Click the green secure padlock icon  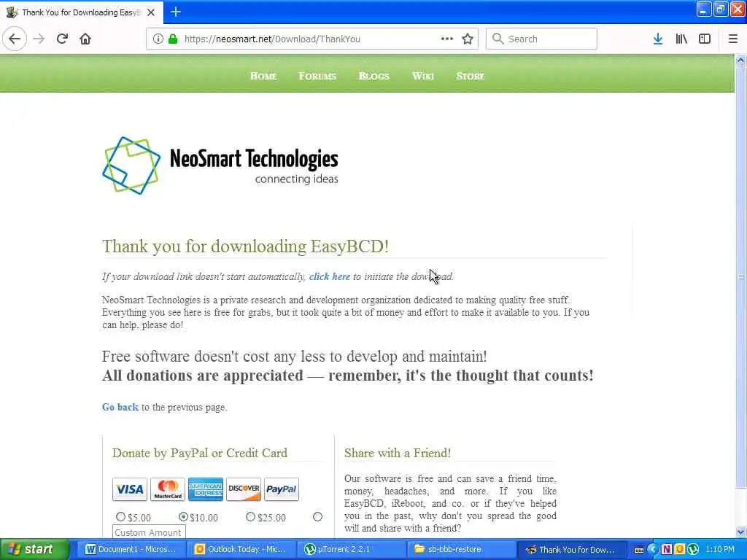[173, 39]
